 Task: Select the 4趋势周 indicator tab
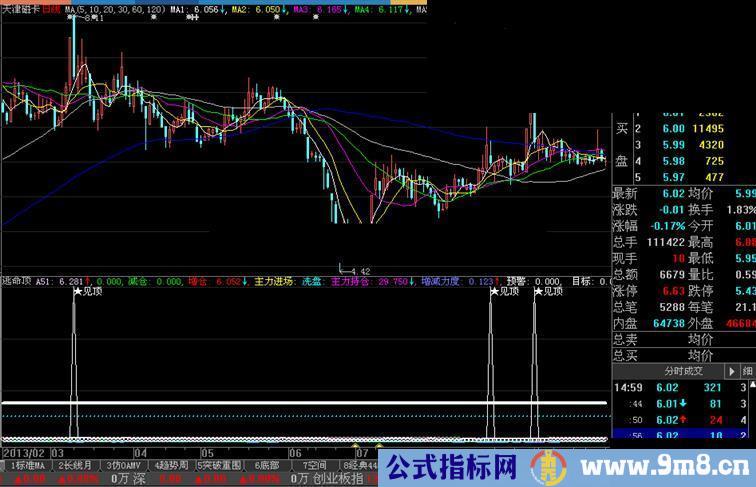[173, 465]
